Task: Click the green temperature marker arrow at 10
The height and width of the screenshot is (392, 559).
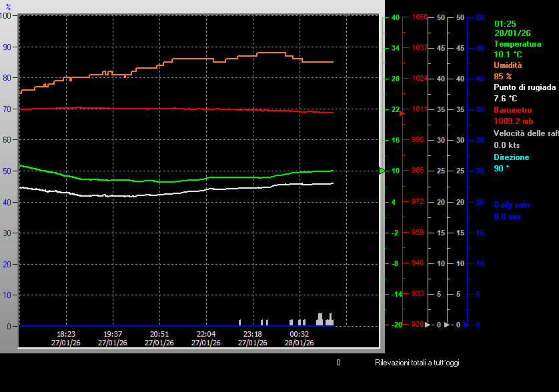Action: [382, 171]
